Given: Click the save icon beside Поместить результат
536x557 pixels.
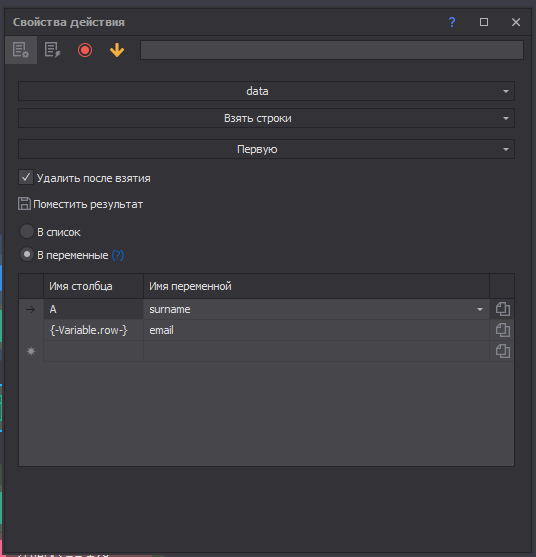Looking at the screenshot, I should 24,204.
